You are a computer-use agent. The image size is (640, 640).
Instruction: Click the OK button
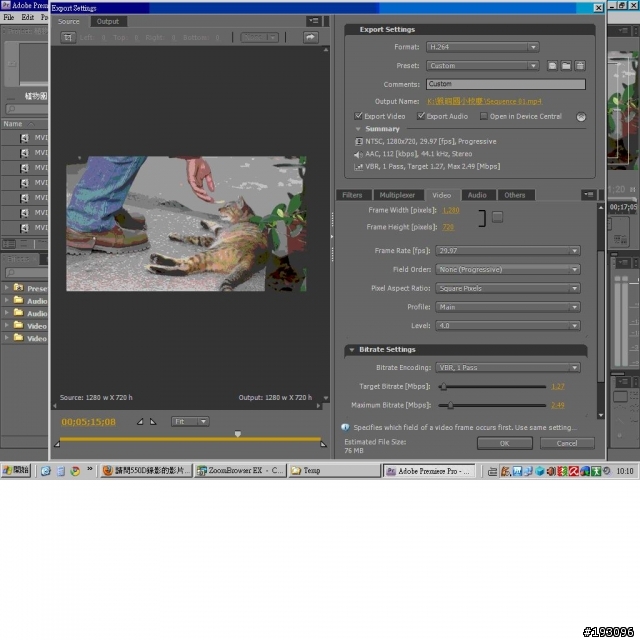(504, 443)
